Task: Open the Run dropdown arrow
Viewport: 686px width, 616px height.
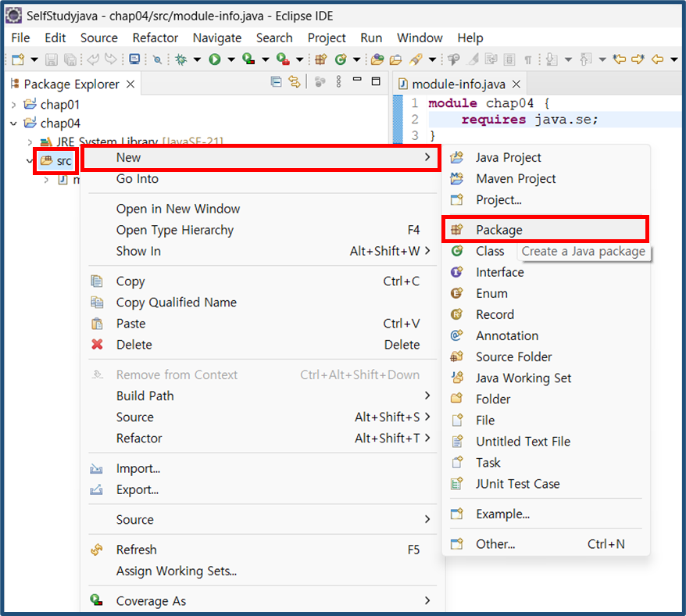Action: point(231,59)
